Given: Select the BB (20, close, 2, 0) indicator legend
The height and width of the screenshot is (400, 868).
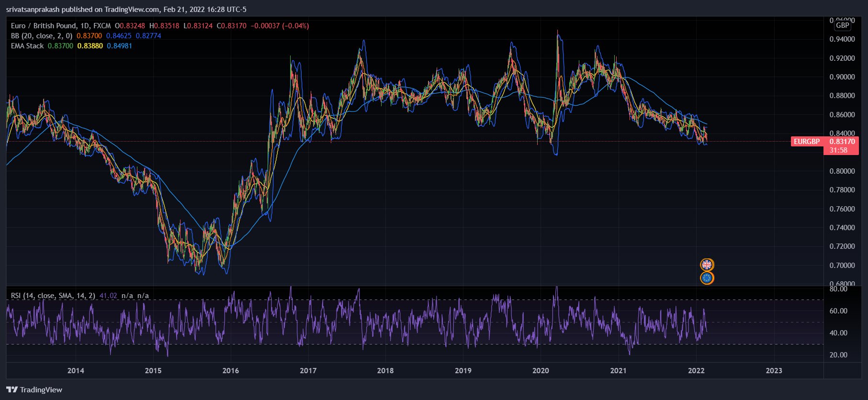Looking at the screenshot, I should pos(42,36).
